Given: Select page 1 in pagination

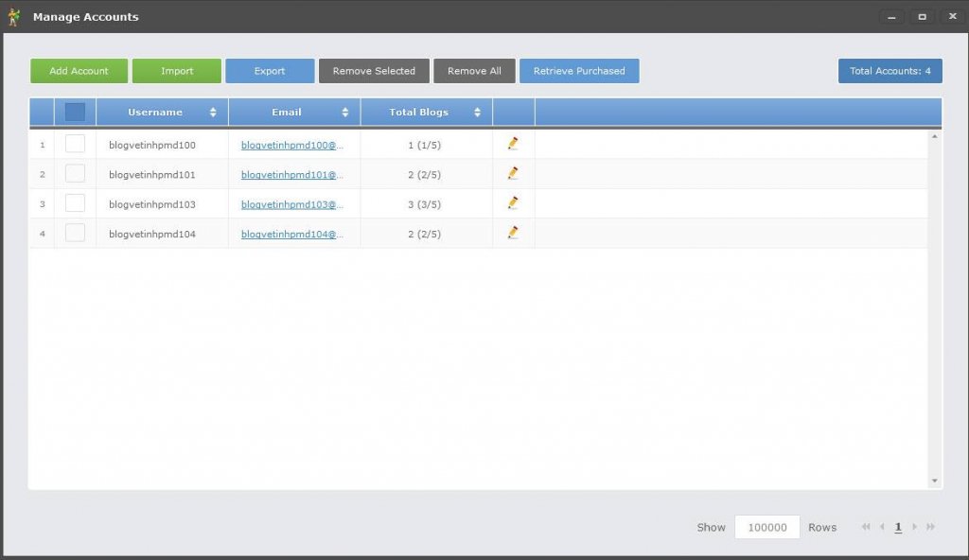Looking at the screenshot, I should tap(898, 527).
